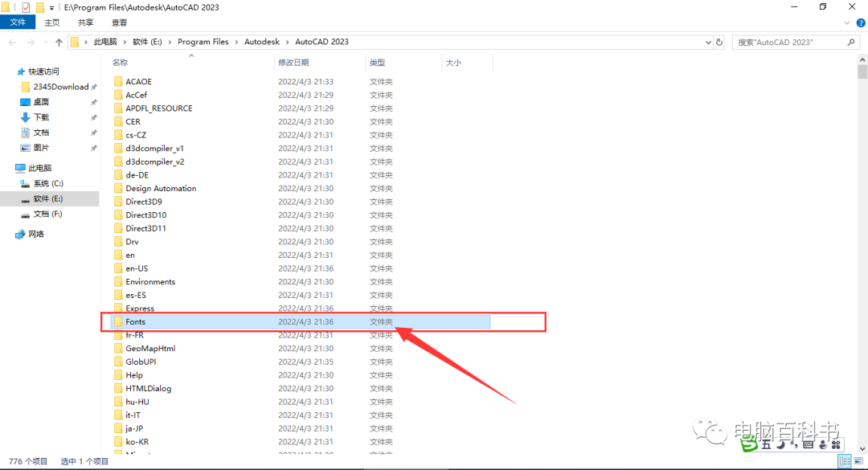Viewport: 868px width, 470px height.
Task: Expand the ribbon with chevron
Action: [x=846, y=22]
